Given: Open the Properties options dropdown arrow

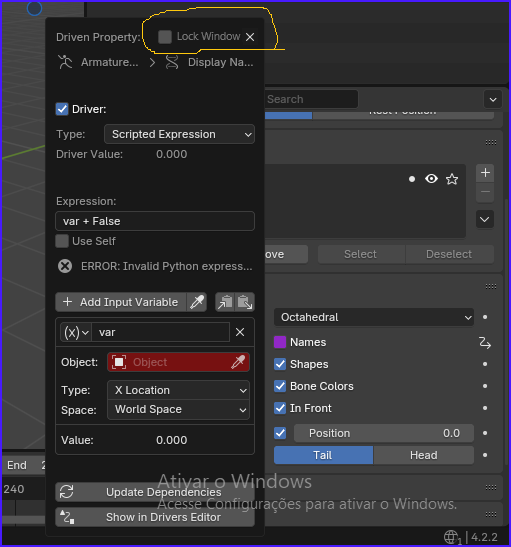Looking at the screenshot, I should (493, 100).
